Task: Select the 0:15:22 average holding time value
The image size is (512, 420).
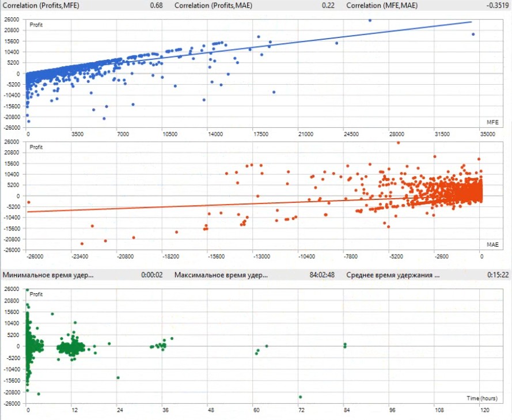Action: 498,275
